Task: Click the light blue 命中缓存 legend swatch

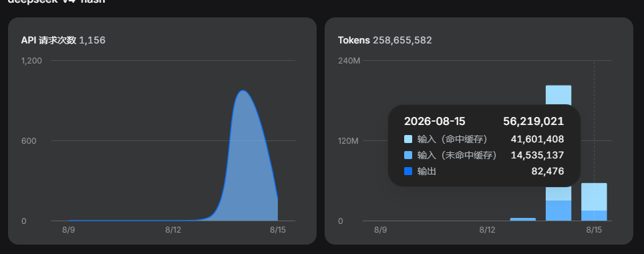Action: 408,139
